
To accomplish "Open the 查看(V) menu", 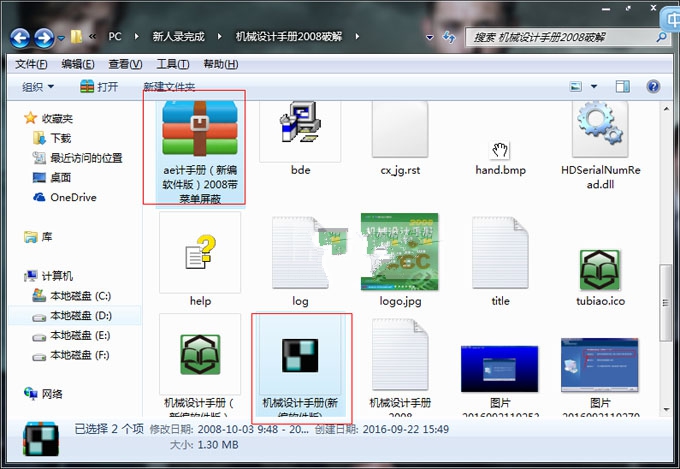I will pos(125,64).
